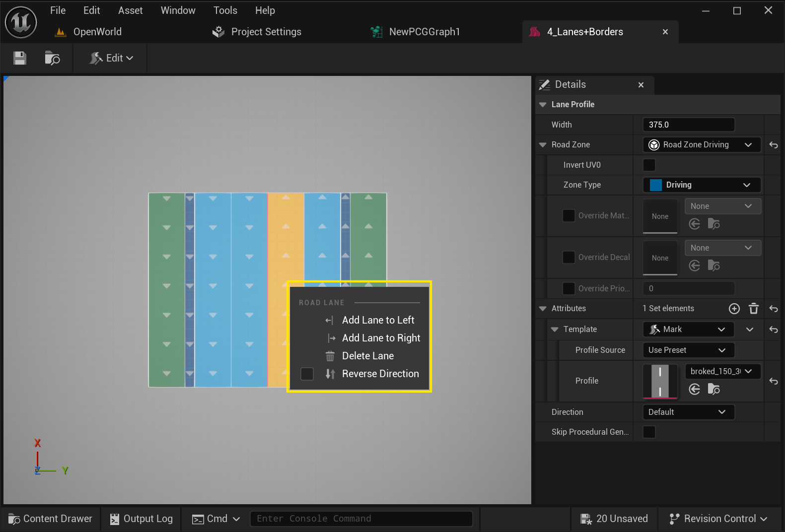Screen dimensions: 785x532
Task: Use selected asset for Profile
Action: pos(694,389)
